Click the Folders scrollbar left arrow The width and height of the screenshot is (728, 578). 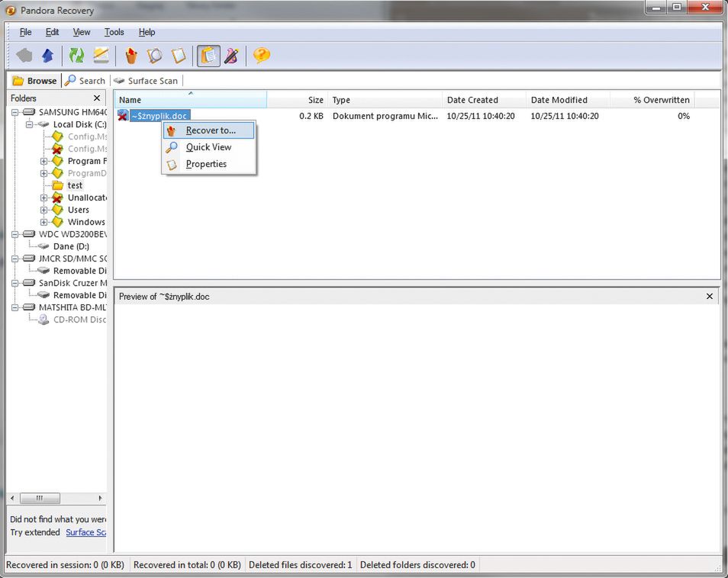12,498
